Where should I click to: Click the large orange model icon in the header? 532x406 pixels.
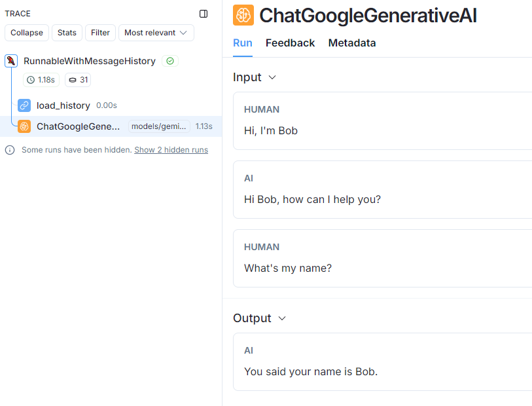pyautogui.click(x=243, y=15)
